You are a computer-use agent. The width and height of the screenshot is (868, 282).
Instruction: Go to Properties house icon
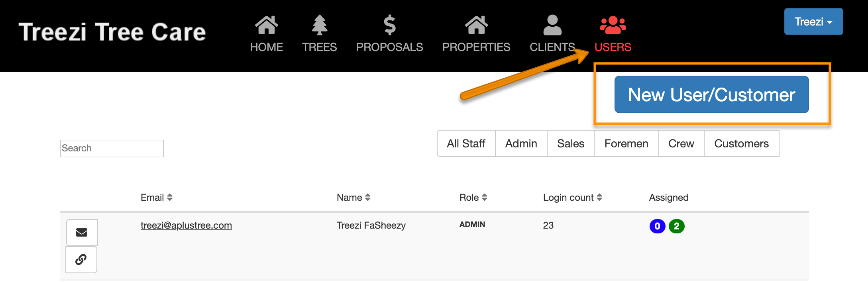[476, 25]
